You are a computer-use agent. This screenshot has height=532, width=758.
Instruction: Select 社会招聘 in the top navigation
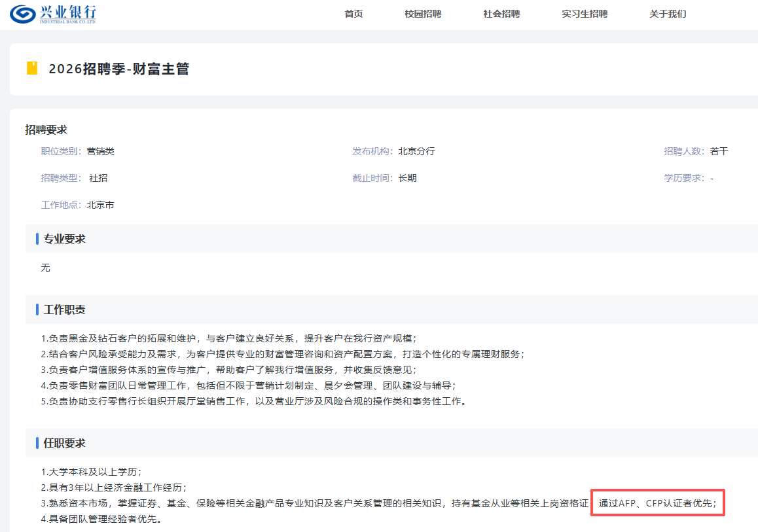pyautogui.click(x=501, y=14)
